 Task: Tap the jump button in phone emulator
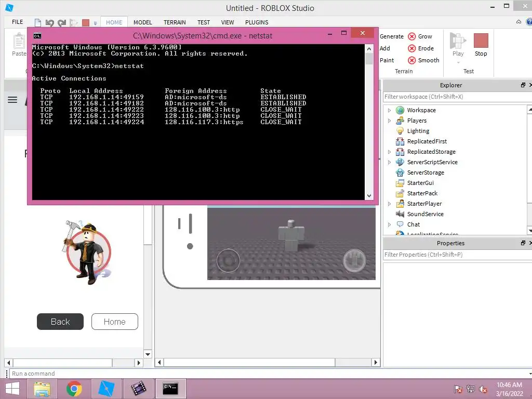(354, 260)
